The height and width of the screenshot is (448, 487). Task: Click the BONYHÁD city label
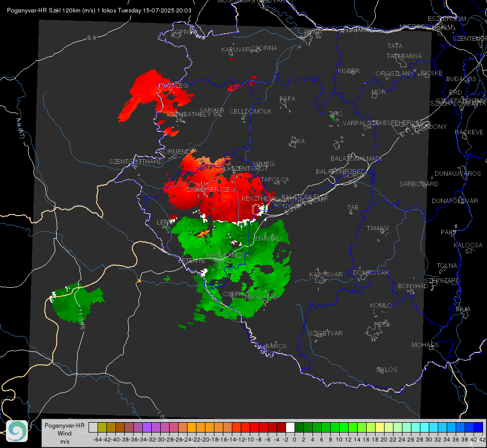point(413,286)
